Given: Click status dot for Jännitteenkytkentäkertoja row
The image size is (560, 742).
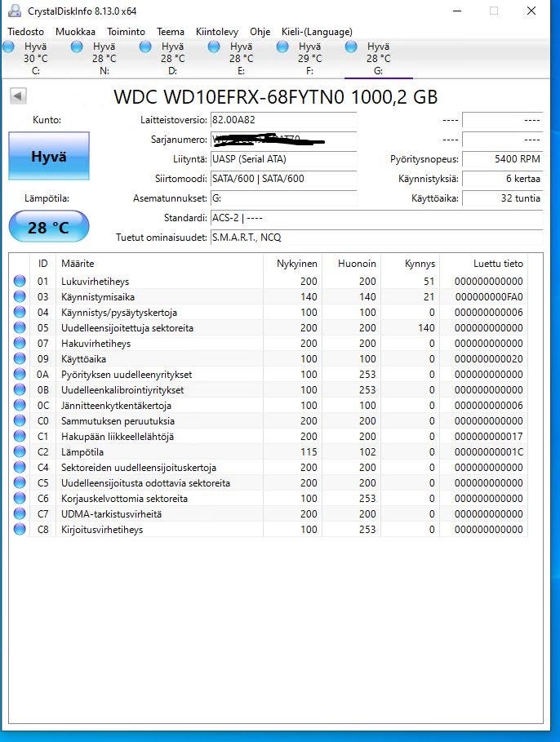Looking at the screenshot, I should (20, 405).
